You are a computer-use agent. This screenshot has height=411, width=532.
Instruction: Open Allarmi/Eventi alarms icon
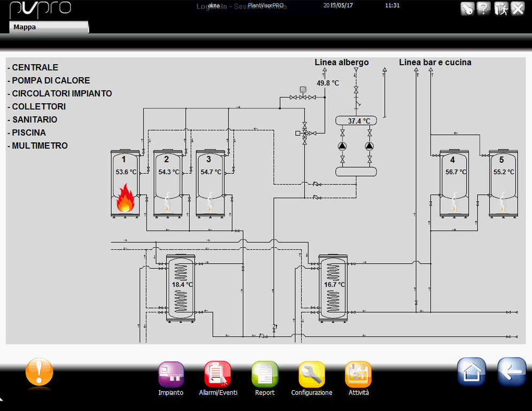218,375
